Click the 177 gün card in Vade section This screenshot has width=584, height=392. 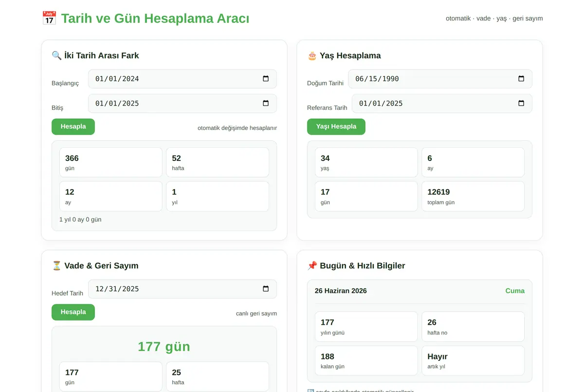tap(111, 376)
